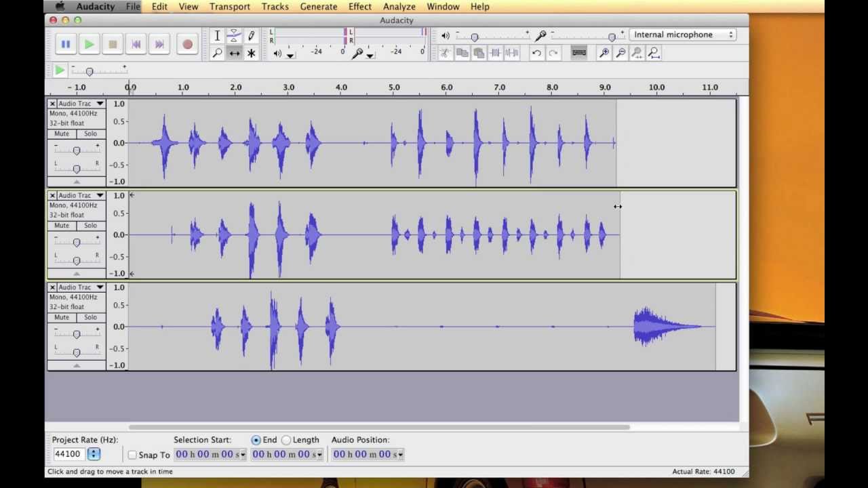Collapse the second track with its triangle
The height and width of the screenshot is (488, 868).
77,273
